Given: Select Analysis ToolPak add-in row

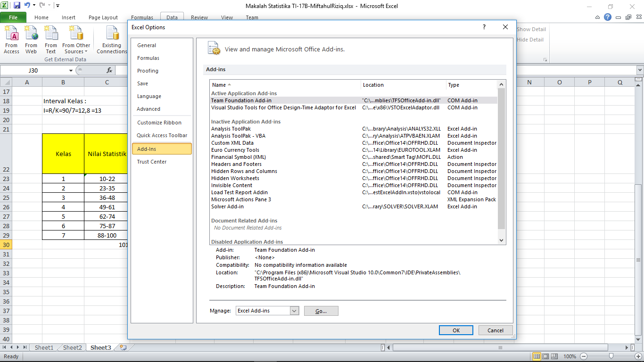Looking at the screenshot, I should coord(354,129).
